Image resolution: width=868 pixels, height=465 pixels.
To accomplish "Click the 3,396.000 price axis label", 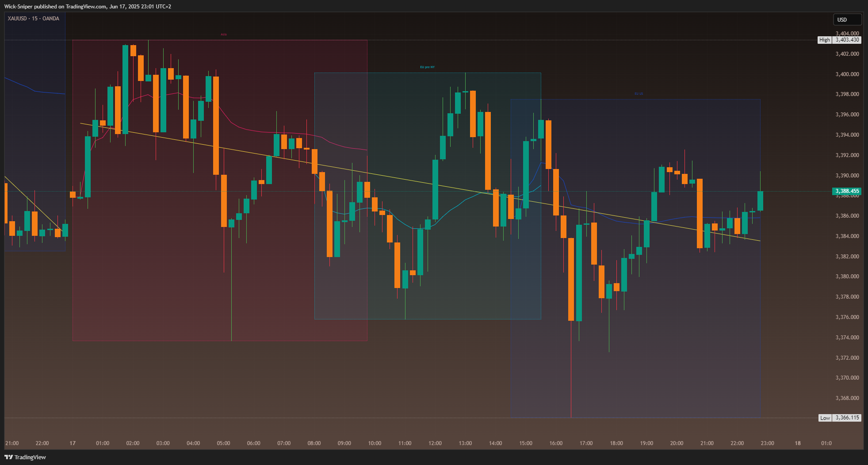I will point(847,115).
